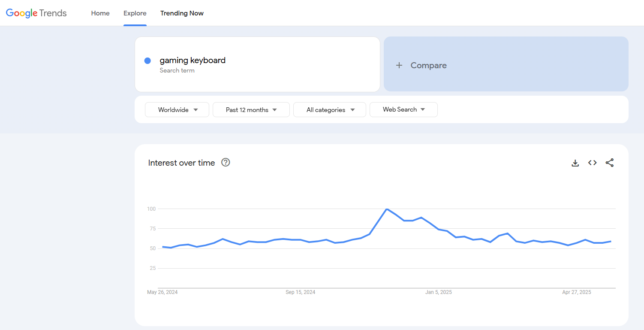This screenshot has height=330, width=644.
Task: Go to the Trending Now tab
Action: click(x=182, y=13)
